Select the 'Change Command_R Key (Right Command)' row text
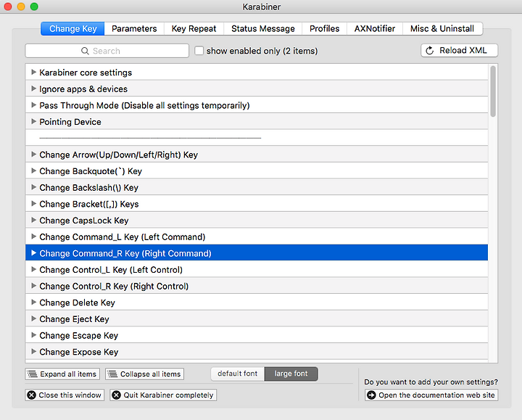This screenshot has width=522, height=420. tap(125, 253)
